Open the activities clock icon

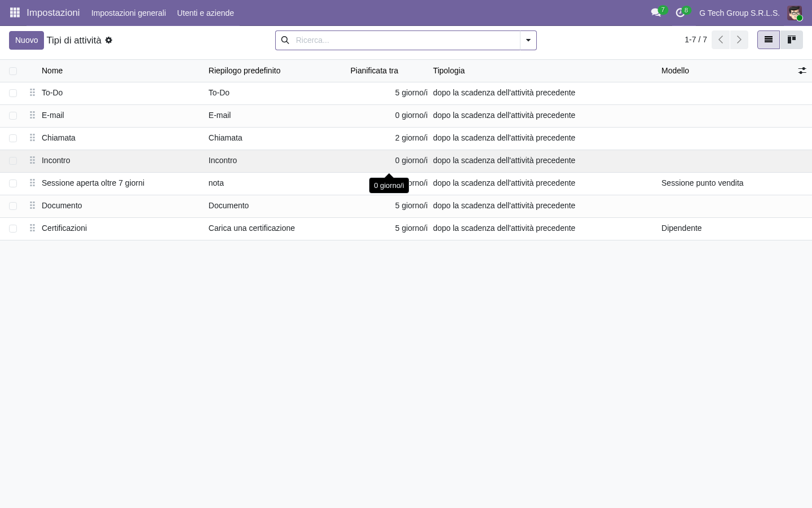pos(681,12)
